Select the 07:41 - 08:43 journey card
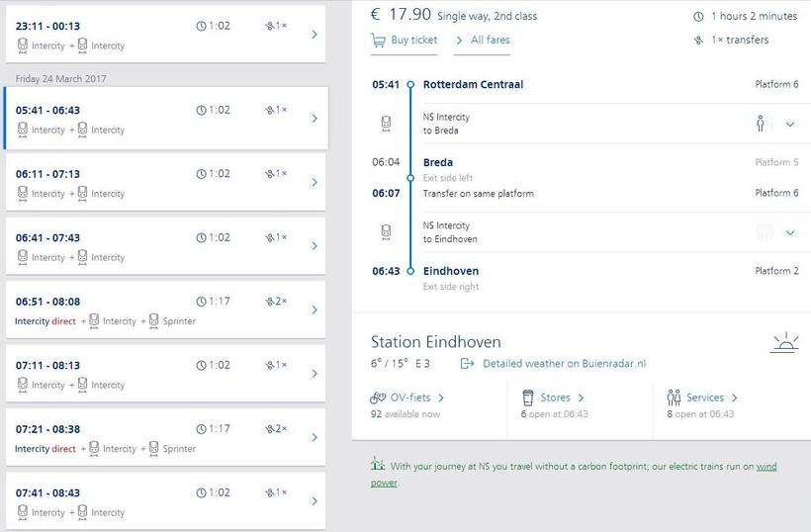 [165, 500]
